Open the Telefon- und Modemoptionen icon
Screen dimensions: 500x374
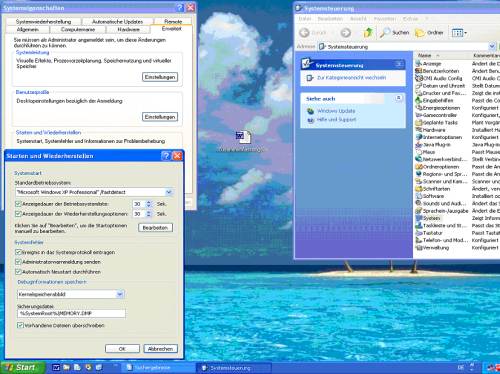click(419, 240)
